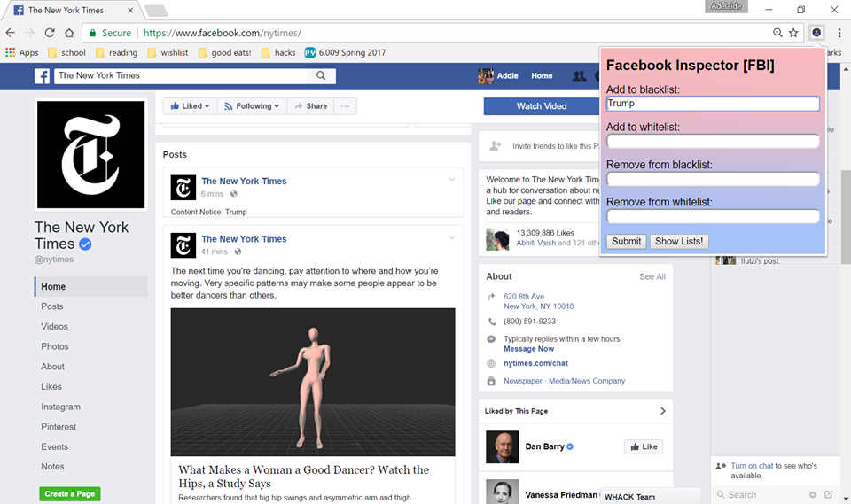
Task: Click the chat settings gear icon
Action: click(x=813, y=495)
